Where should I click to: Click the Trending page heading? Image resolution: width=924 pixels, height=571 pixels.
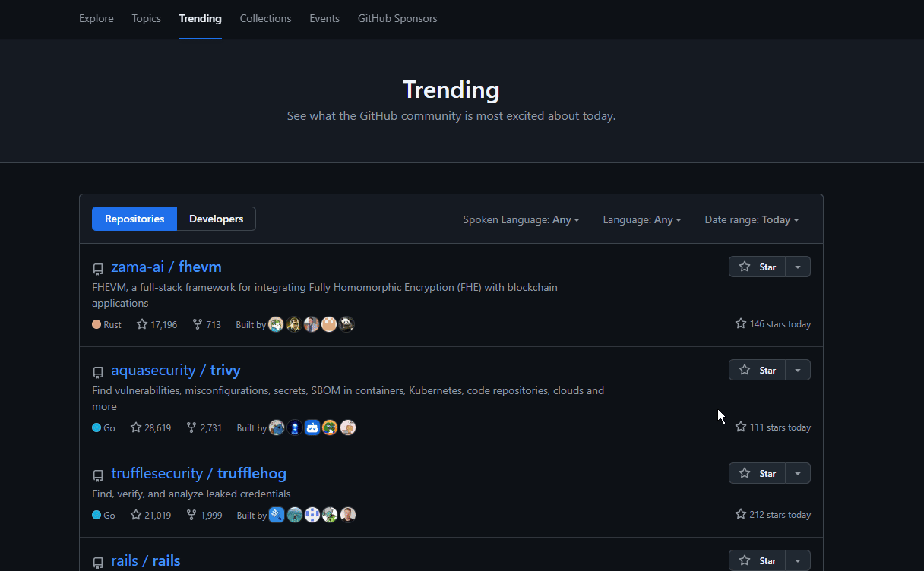[x=451, y=90]
